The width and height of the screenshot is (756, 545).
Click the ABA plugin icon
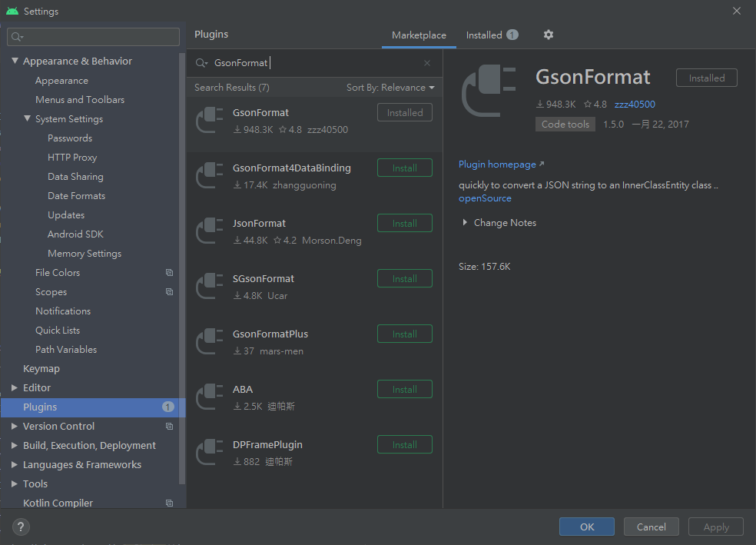(x=209, y=397)
